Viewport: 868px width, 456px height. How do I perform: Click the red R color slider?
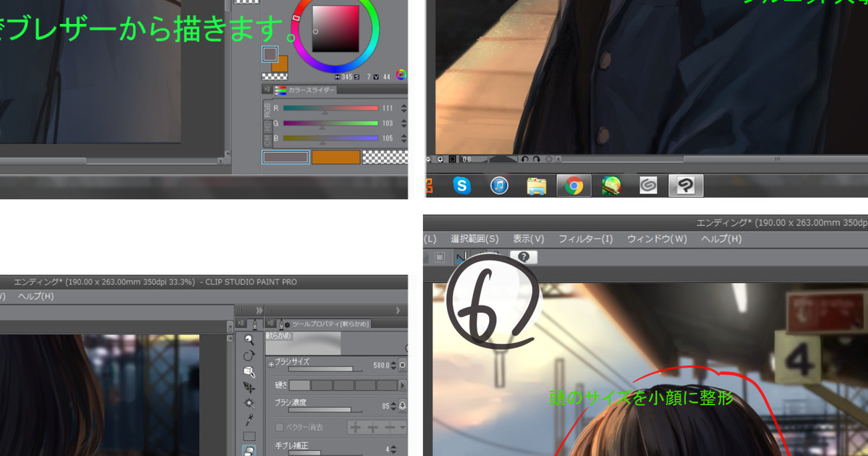(x=331, y=108)
